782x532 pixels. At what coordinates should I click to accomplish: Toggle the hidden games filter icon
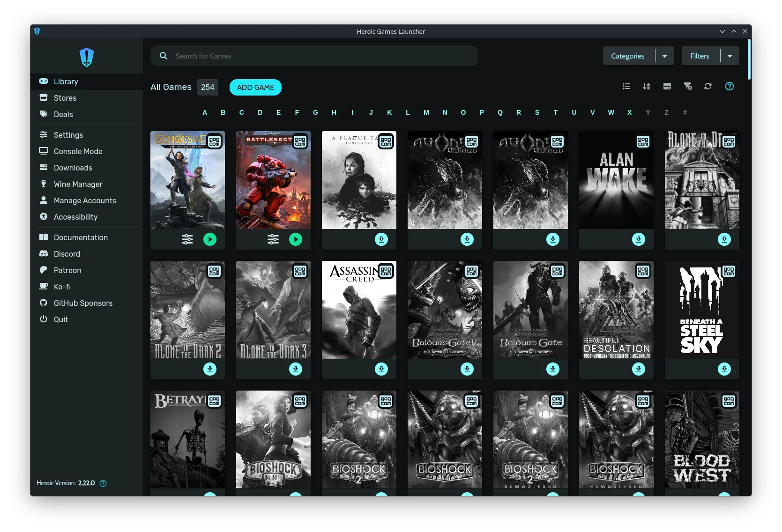(688, 86)
